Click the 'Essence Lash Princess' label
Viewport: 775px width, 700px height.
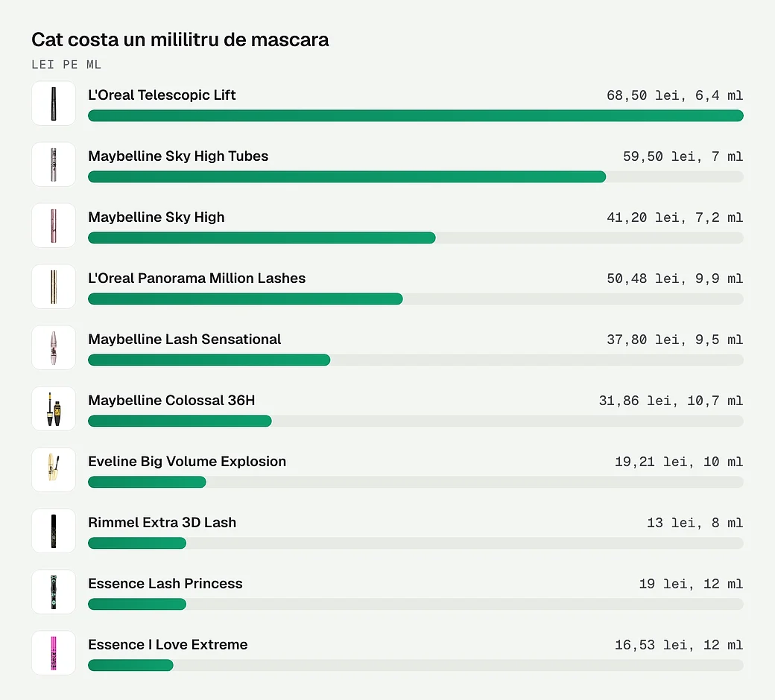click(165, 583)
